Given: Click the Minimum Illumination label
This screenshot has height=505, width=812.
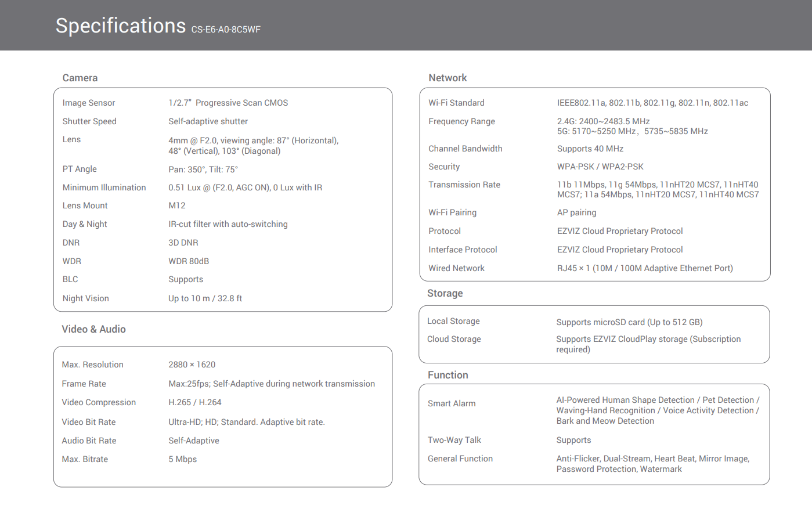Looking at the screenshot, I should pos(104,187).
